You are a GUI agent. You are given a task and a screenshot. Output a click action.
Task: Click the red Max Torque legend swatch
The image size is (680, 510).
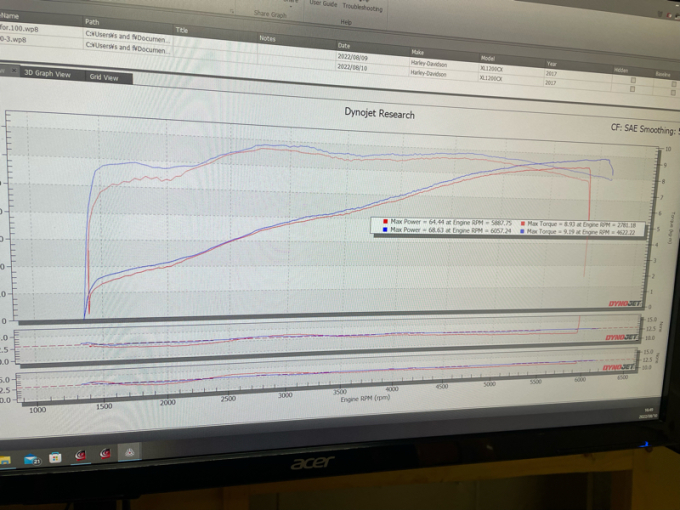[523, 224]
